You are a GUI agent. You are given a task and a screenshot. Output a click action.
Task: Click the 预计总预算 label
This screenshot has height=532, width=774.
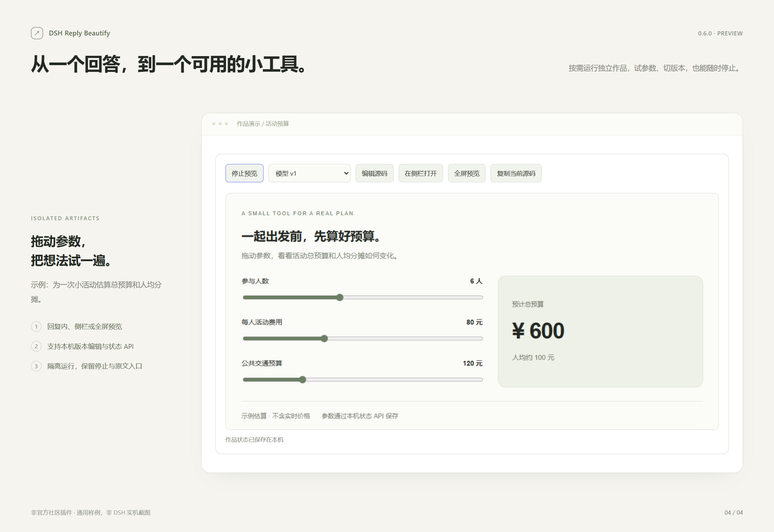point(528,304)
